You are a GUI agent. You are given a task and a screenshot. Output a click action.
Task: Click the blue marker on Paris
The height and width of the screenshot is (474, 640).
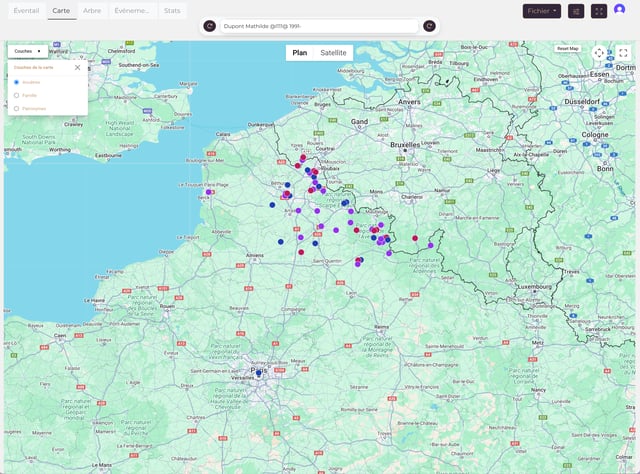click(258, 373)
